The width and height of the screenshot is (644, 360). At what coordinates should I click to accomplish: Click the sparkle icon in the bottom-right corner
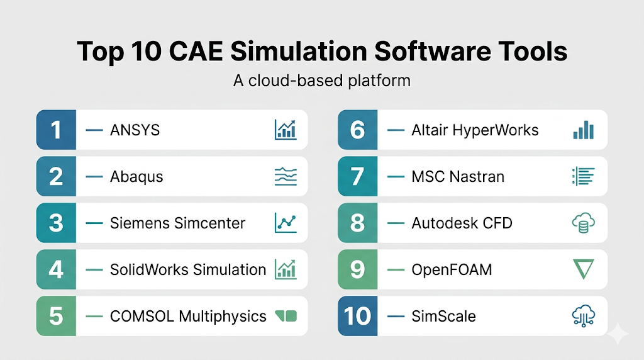[x=617, y=334]
